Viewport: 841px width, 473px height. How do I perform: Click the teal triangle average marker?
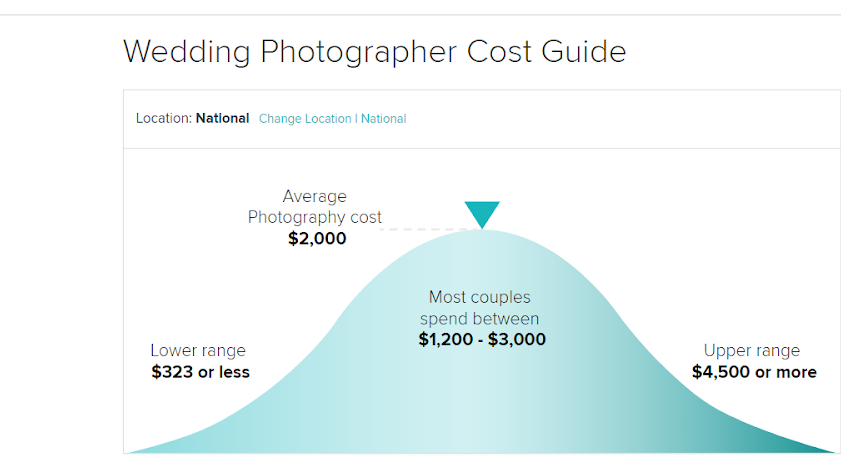[x=482, y=215]
